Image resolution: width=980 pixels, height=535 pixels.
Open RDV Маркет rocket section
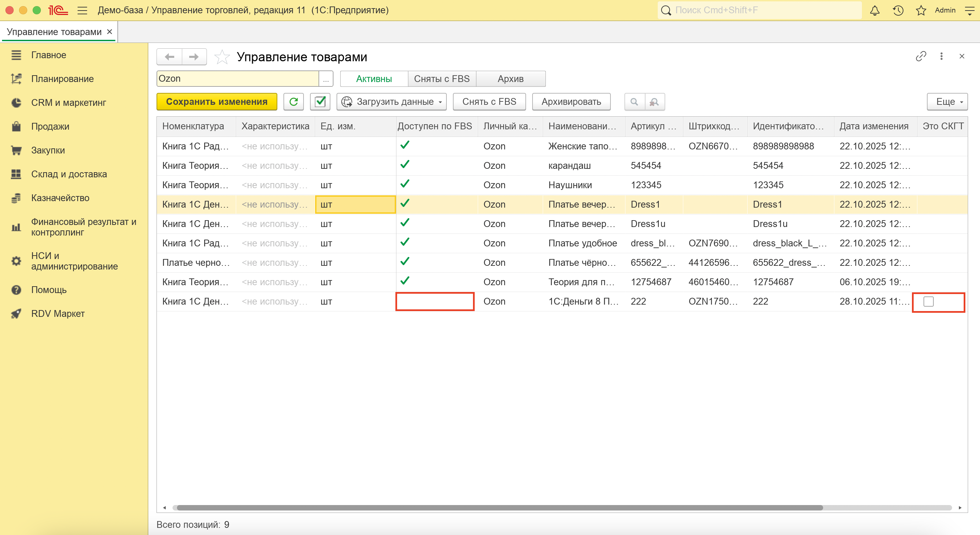click(x=58, y=313)
